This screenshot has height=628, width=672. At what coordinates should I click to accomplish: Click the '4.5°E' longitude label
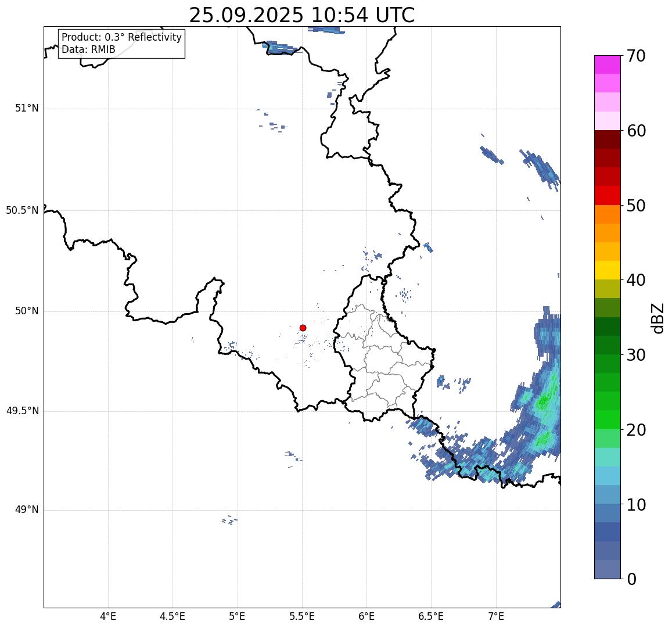pyautogui.click(x=173, y=616)
